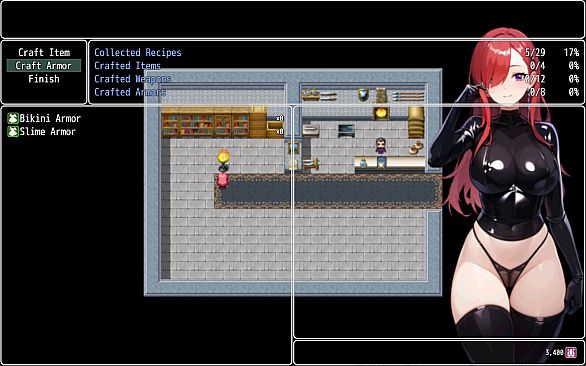The image size is (586, 366).
Task: Click the spears rack on the wall
Action: [408, 96]
